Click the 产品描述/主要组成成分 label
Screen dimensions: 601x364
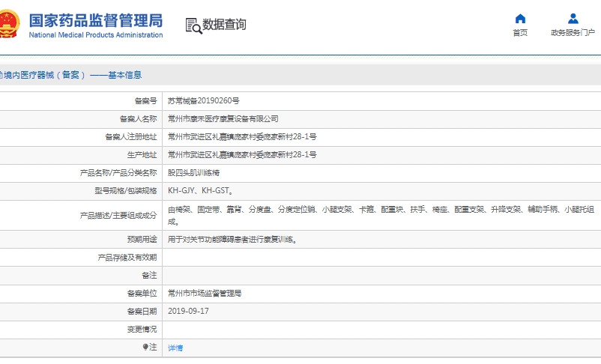(x=118, y=216)
